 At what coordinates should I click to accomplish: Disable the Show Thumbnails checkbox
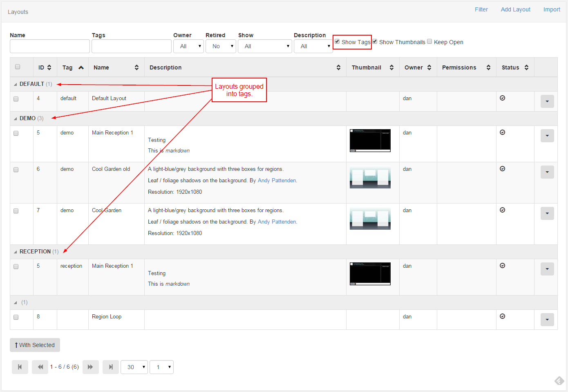375,42
